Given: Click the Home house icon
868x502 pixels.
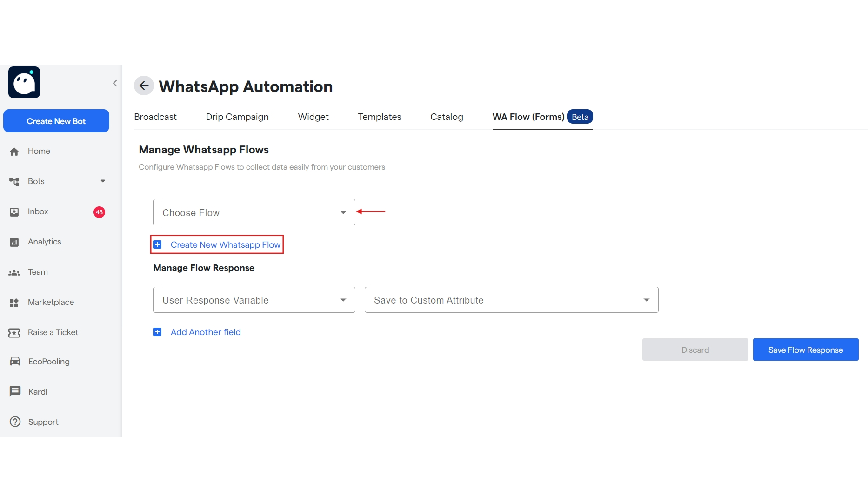Looking at the screenshot, I should point(14,152).
